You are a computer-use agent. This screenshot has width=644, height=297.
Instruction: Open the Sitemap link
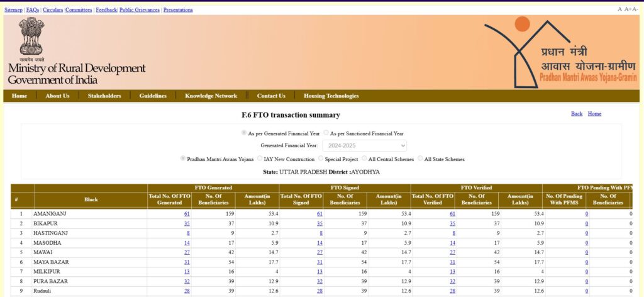pos(14,10)
